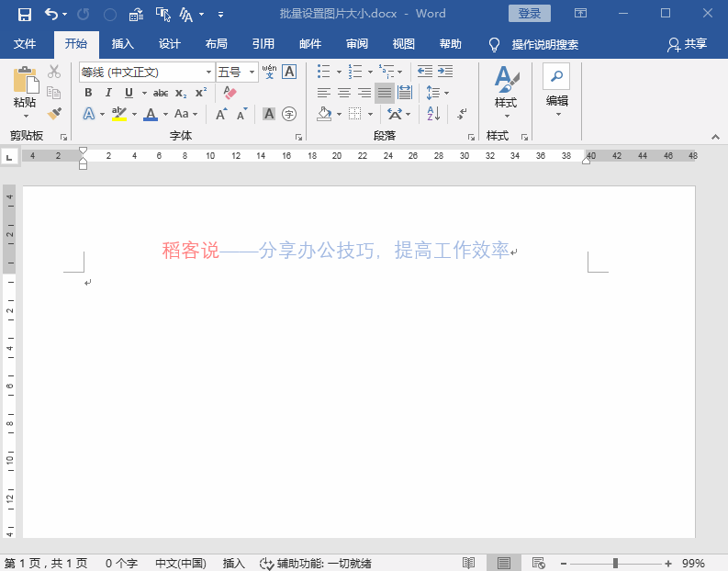728x571 pixels.
Task: Toggle Show paragraph marks button
Action: 462,113
